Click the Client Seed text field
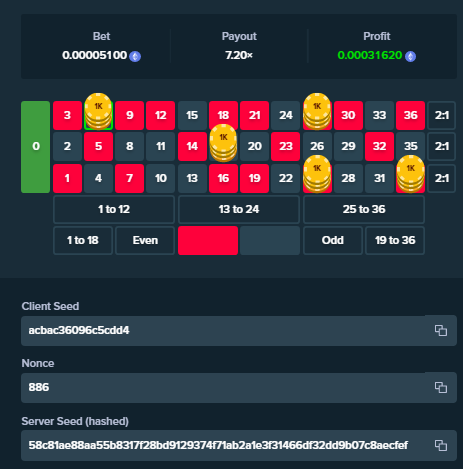The height and width of the screenshot is (469, 463). pyautogui.click(x=223, y=330)
